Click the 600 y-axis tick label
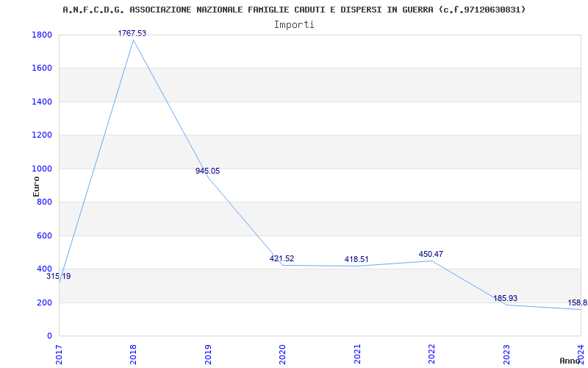 pyautogui.click(x=44, y=236)
